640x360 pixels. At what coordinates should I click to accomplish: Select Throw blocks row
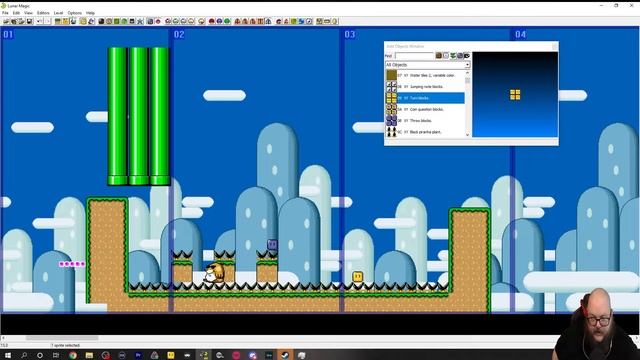[425, 121]
